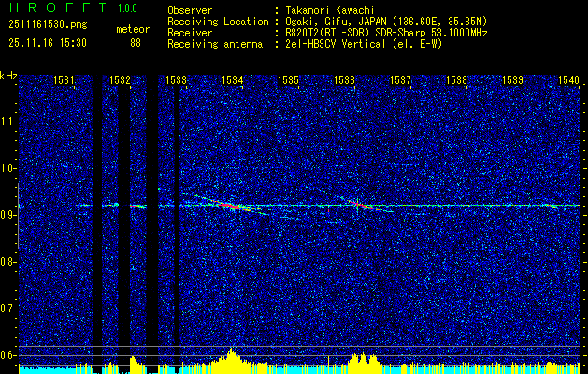588x374 pixels.
Task: Click the 1538 time marker
Action: tap(457, 79)
